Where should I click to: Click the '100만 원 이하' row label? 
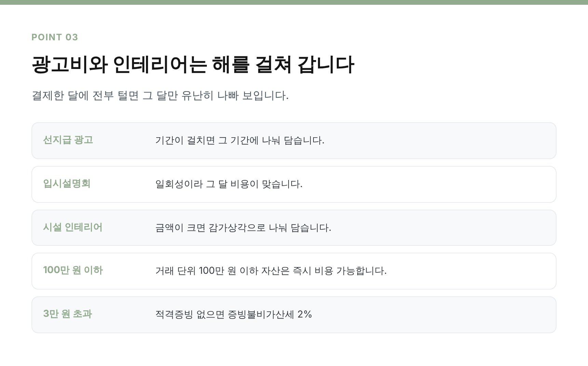pos(73,270)
